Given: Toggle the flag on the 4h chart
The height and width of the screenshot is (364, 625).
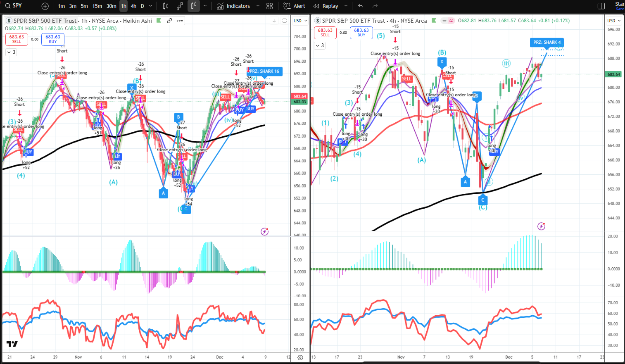Looking at the screenshot, I should 434,21.
